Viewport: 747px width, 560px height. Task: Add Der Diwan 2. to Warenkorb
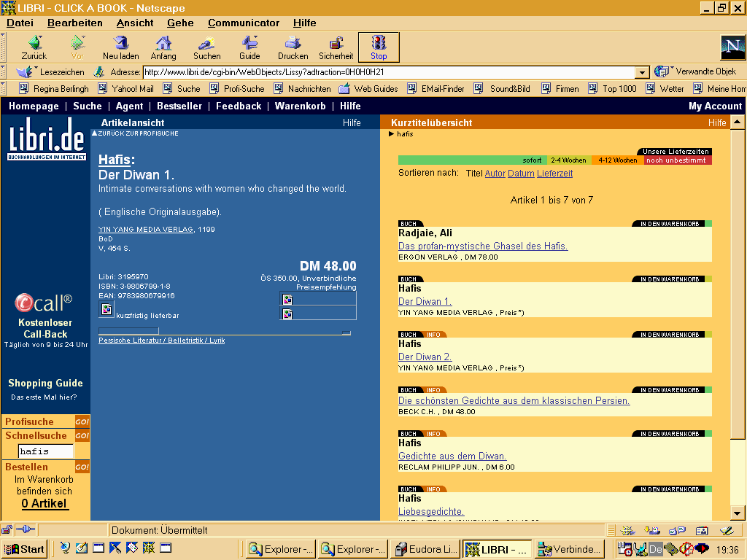[670, 334]
